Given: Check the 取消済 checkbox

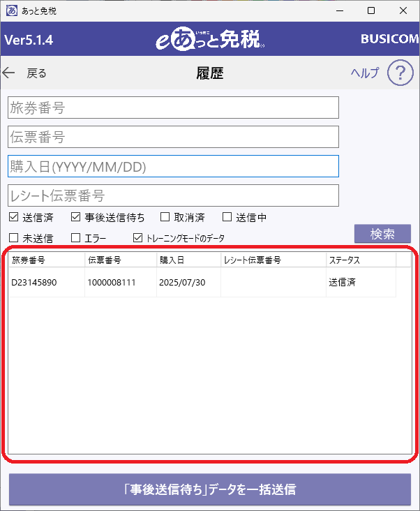Looking at the screenshot, I should point(165,217).
